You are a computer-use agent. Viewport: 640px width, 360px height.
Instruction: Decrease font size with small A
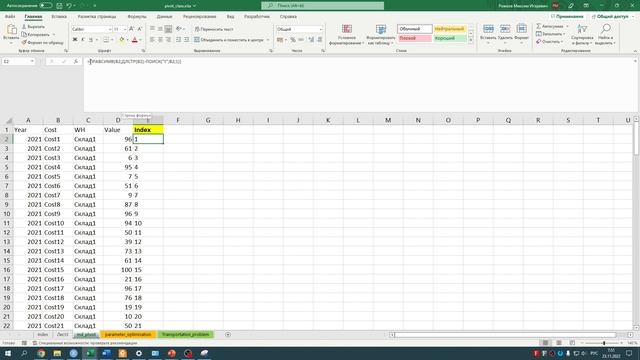point(140,29)
